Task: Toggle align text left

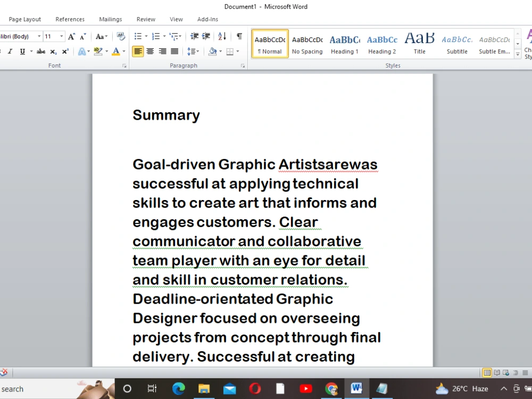Action: click(x=138, y=52)
